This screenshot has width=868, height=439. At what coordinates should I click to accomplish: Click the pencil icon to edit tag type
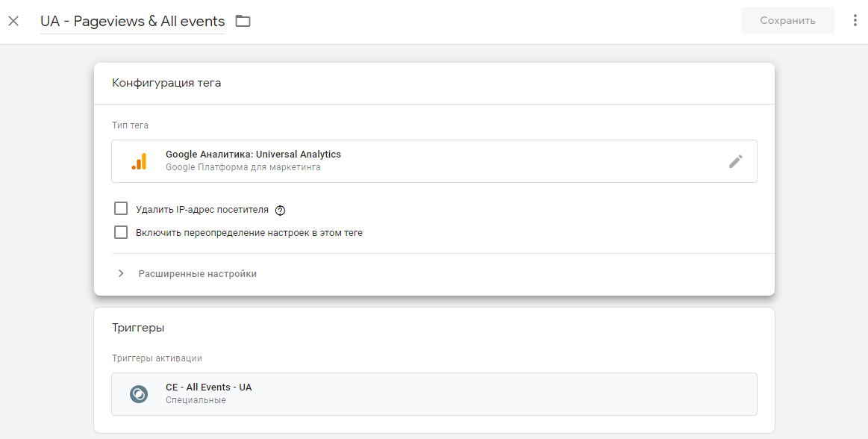pos(736,161)
